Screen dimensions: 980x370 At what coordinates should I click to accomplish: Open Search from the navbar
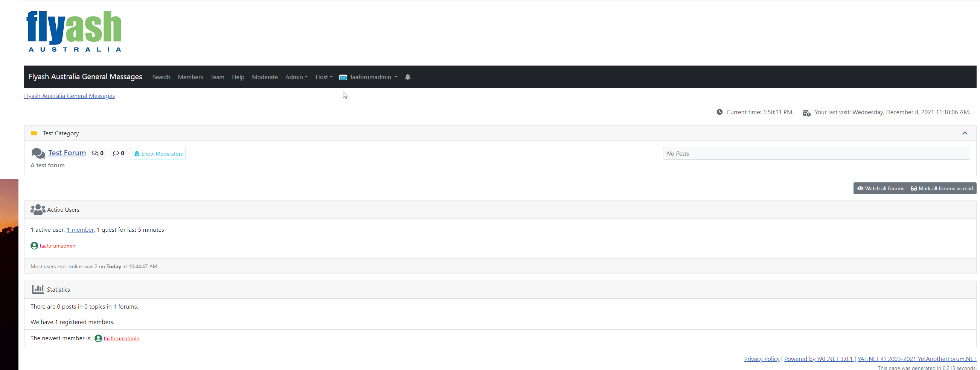[x=161, y=77]
